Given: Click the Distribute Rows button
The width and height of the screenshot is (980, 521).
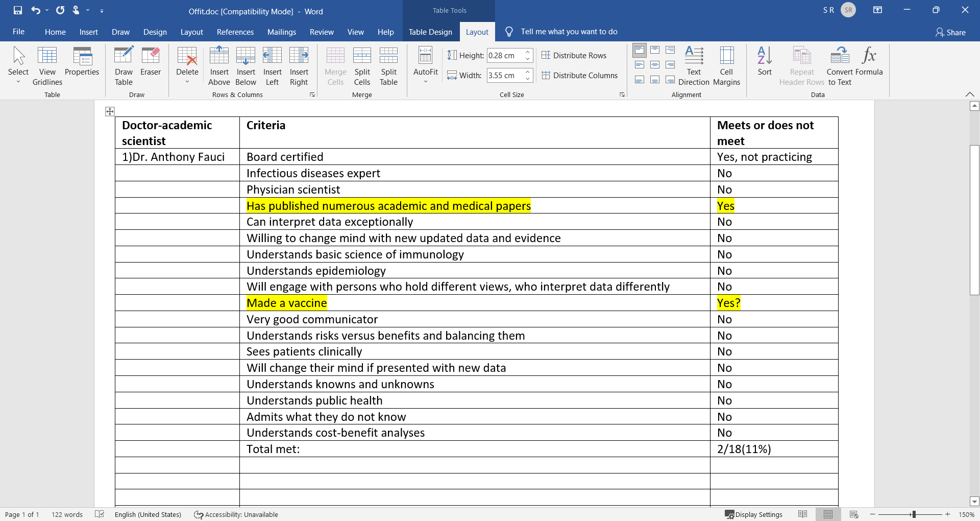Looking at the screenshot, I should tap(574, 55).
